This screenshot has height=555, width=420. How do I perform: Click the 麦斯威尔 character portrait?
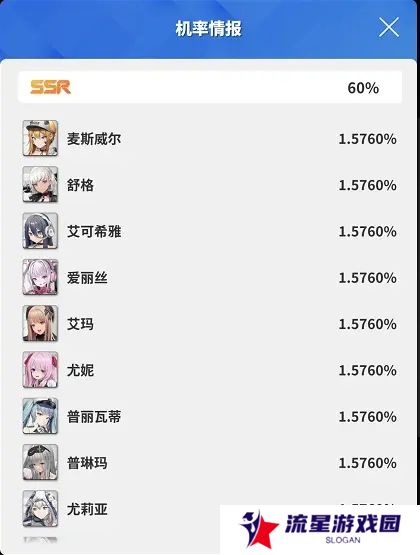click(40, 138)
